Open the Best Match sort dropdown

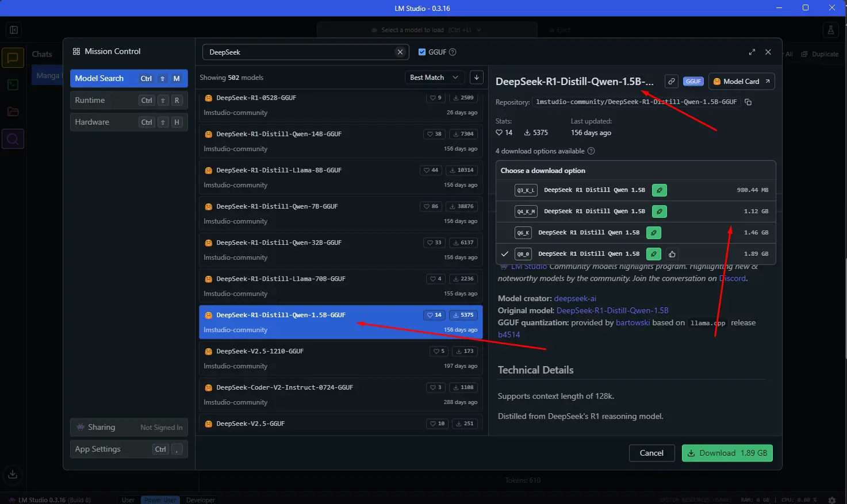coord(434,78)
